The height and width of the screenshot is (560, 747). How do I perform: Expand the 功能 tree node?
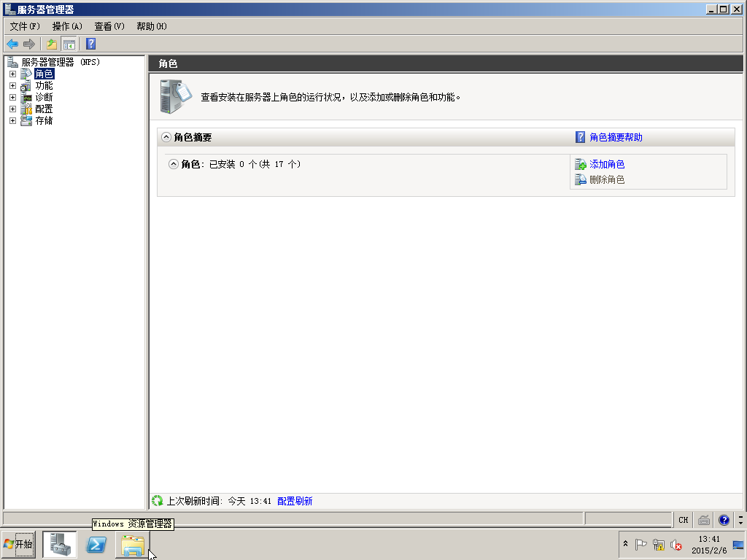(13, 86)
